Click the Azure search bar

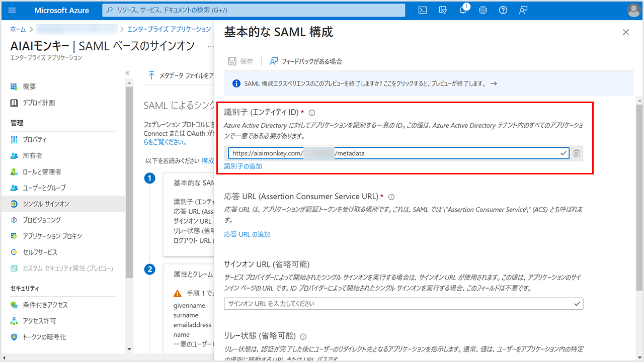click(254, 10)
